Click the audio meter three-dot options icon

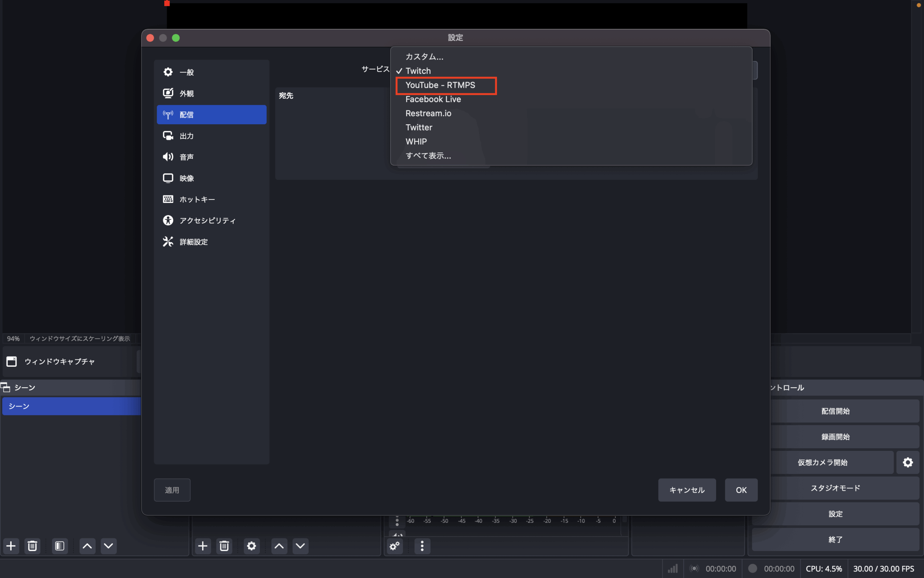click(x=397, y=521)
